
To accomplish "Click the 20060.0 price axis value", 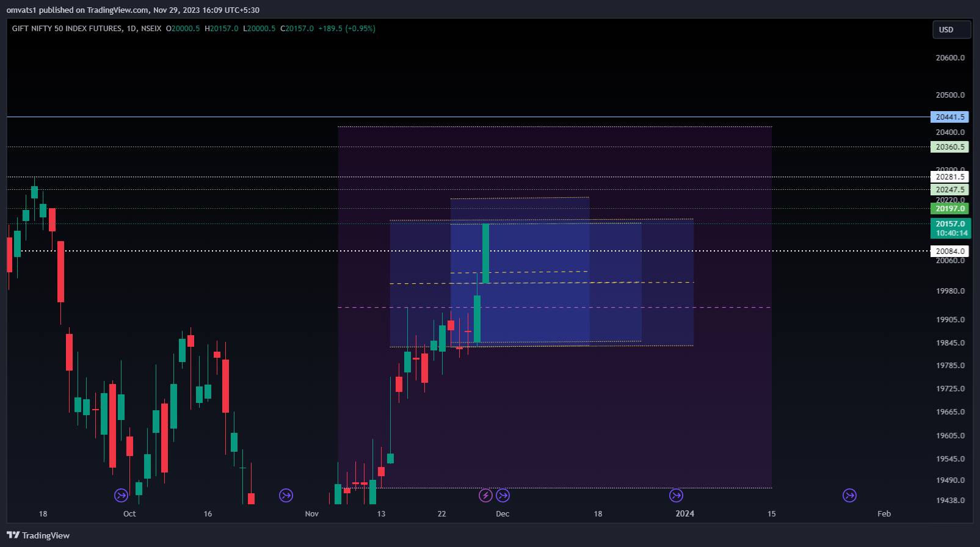I will coord(950,261).
